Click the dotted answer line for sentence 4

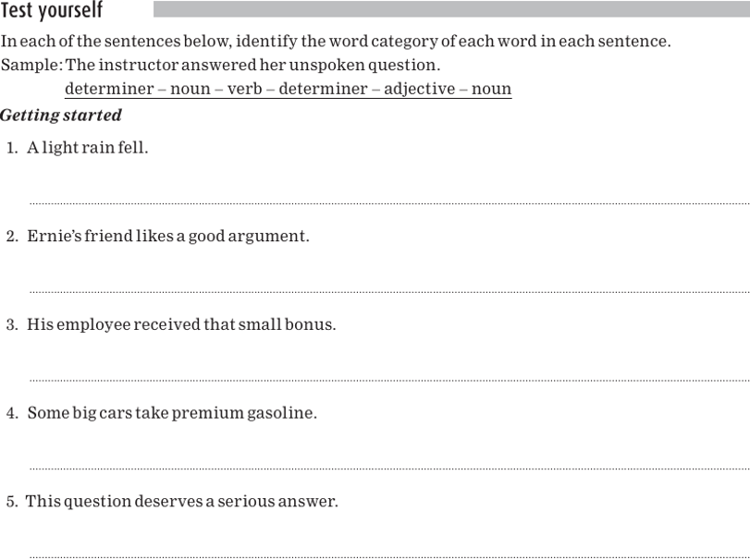click(x=388, y=468)
